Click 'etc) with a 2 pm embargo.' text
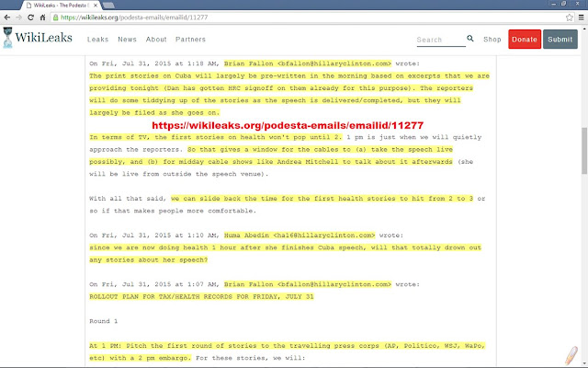This screenshot has width=588, height=368. (141, 358)
